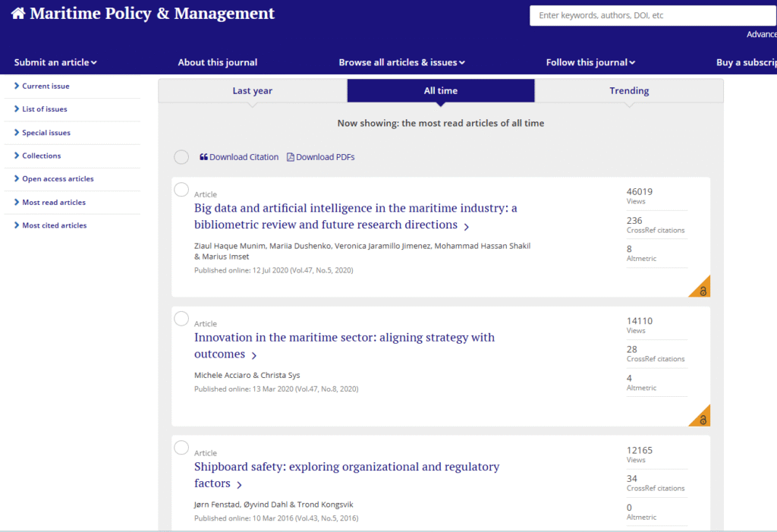Click chevron icon beside Special issues
Viewport: 777px width, 532px height.
tap(17, 132)
